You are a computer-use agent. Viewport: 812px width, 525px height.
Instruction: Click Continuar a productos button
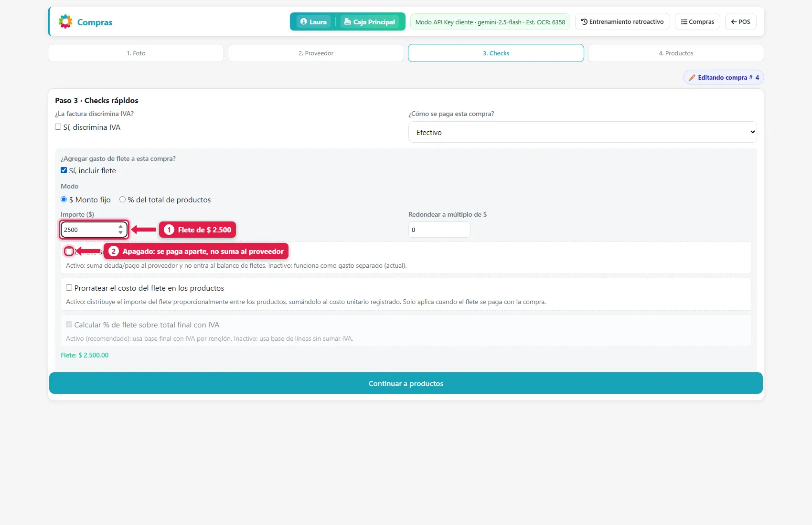click(x=406, y=383)
